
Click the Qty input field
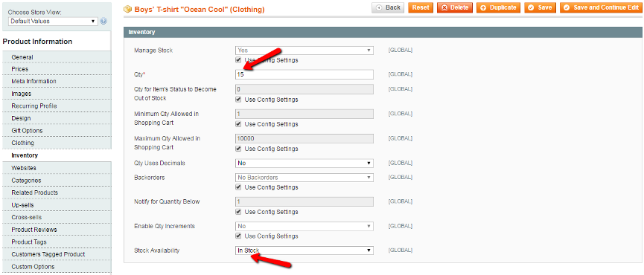305,74
